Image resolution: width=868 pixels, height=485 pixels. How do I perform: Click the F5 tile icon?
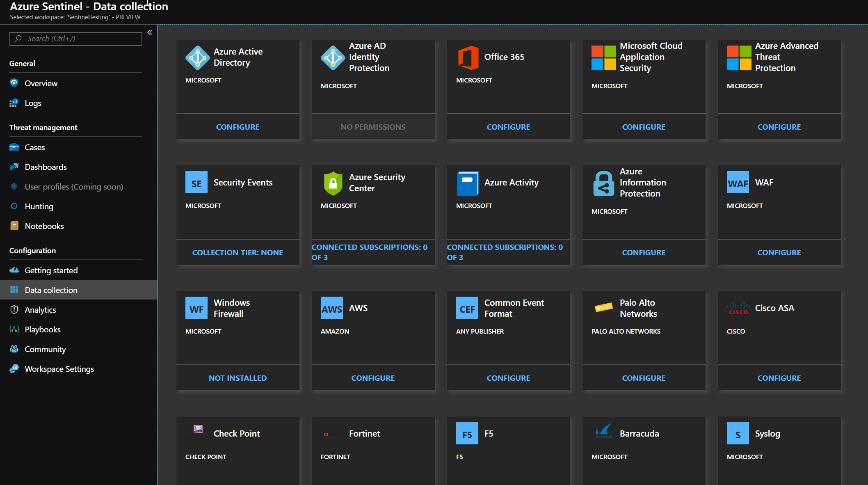[467, 433]
